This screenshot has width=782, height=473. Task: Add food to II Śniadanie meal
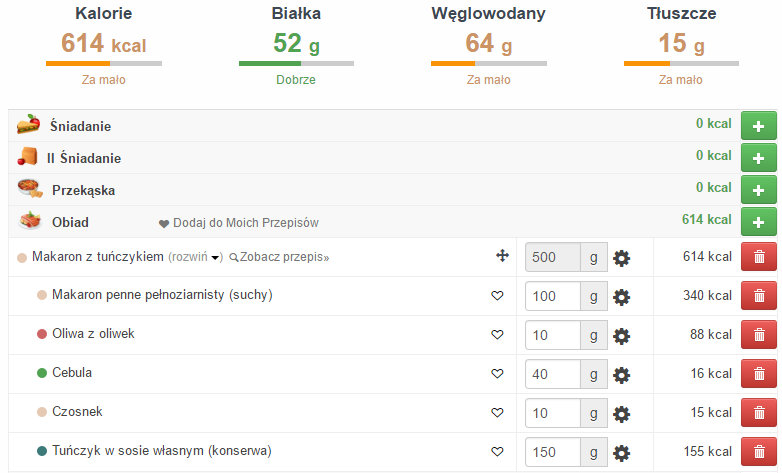758,158
